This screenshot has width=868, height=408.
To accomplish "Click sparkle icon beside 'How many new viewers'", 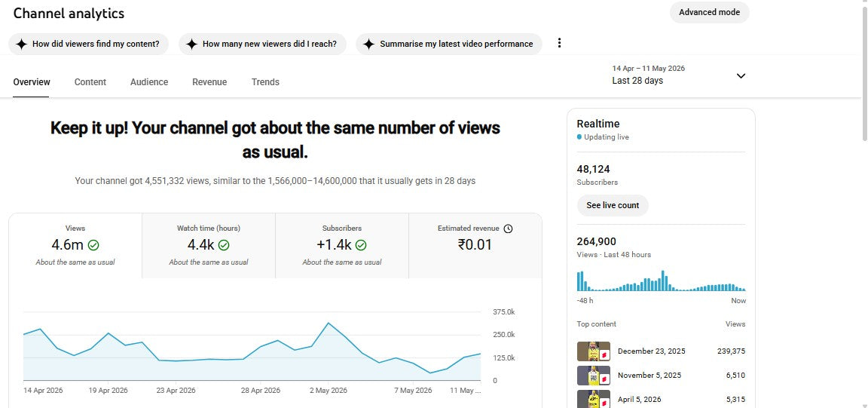I will (x=191, y=44).
